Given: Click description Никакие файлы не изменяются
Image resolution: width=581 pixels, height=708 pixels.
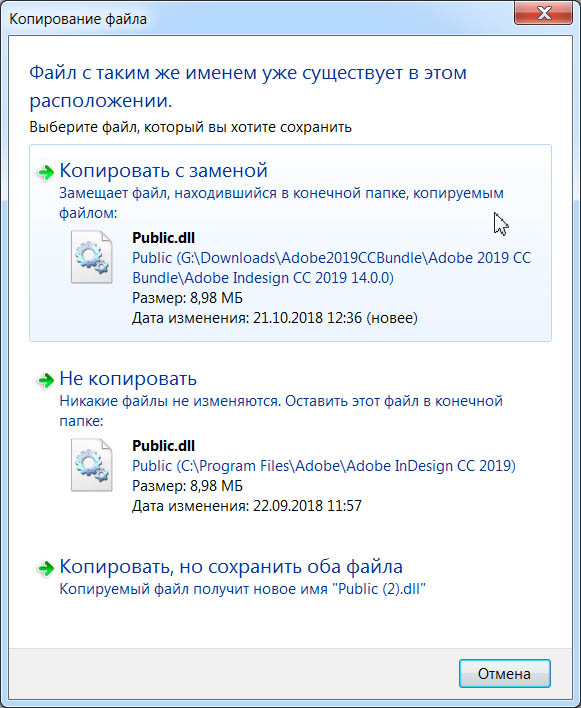Looking at the screenshot, I should coord(281,410).
